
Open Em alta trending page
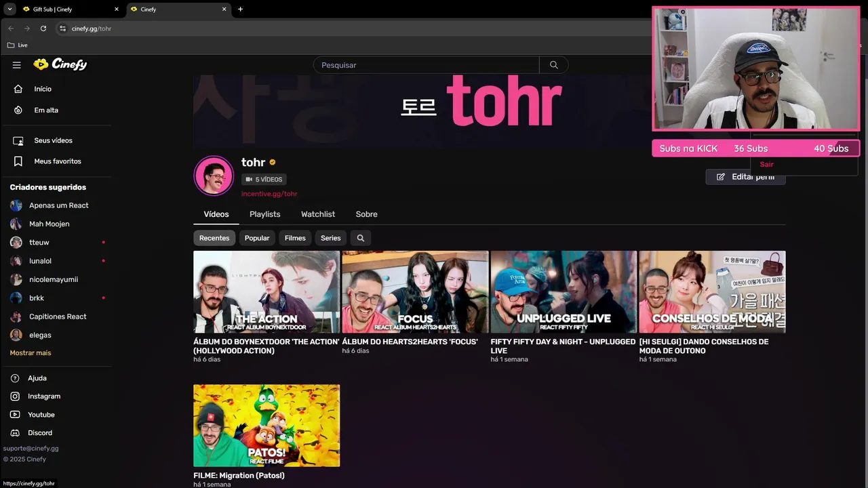tap(46, 110)
